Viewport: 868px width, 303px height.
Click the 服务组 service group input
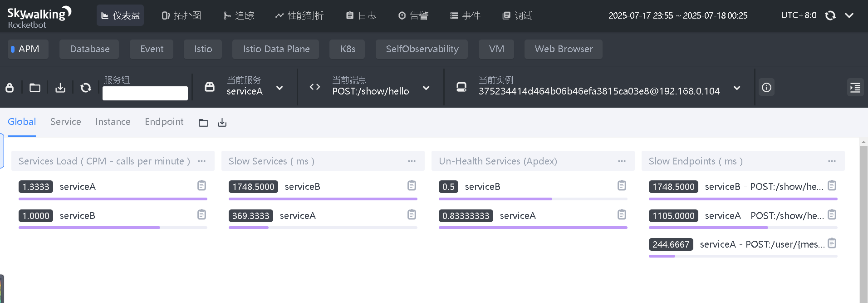(145, 93)
